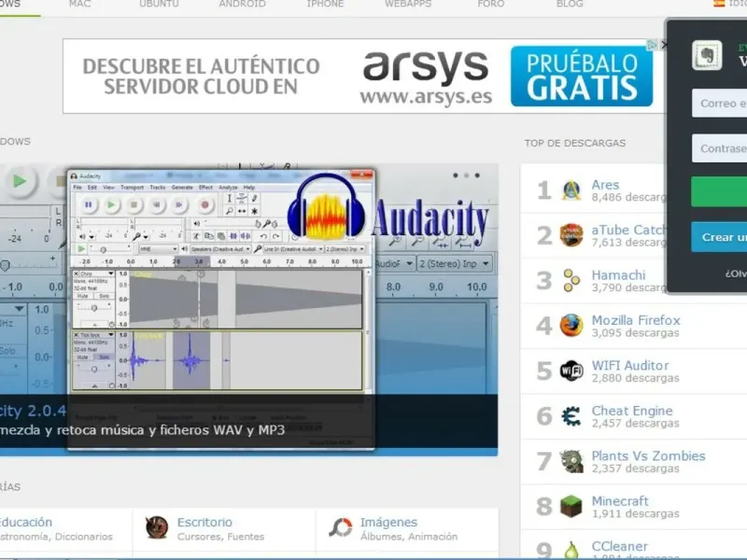Mute the Chirp track
This screenshot has width=747, height=560.
pyautogui.click(x=83, y=296)
